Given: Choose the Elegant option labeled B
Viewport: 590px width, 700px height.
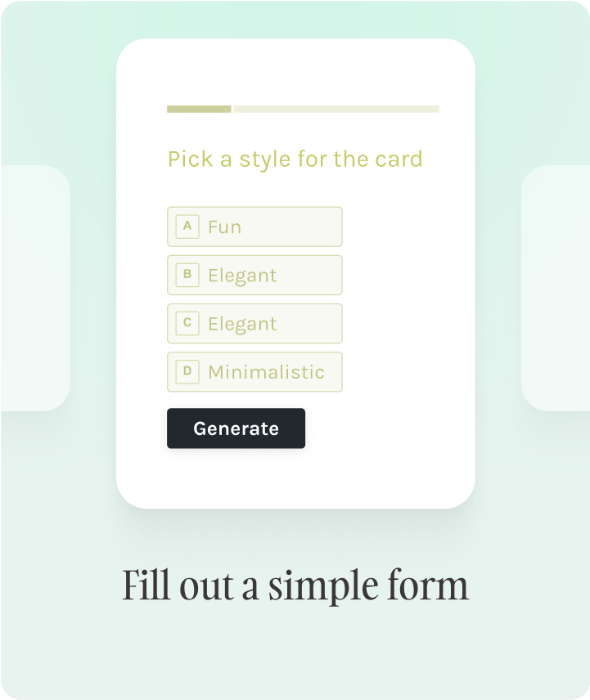Looking at the screenshot, I should pyautogui.click(x=254, y=275).
